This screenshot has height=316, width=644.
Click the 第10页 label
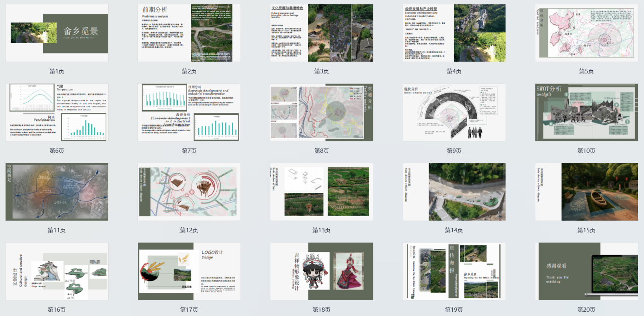[586, 151]
